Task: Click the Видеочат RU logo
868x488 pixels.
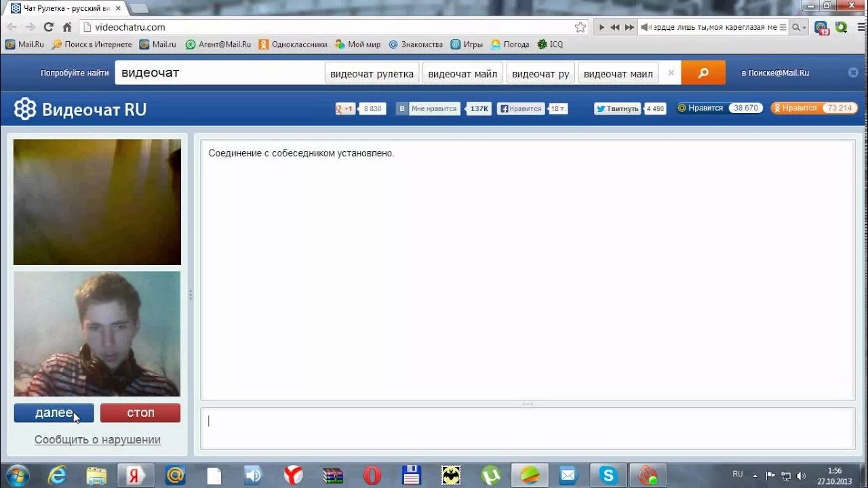Action: click(x=80, y=109)
